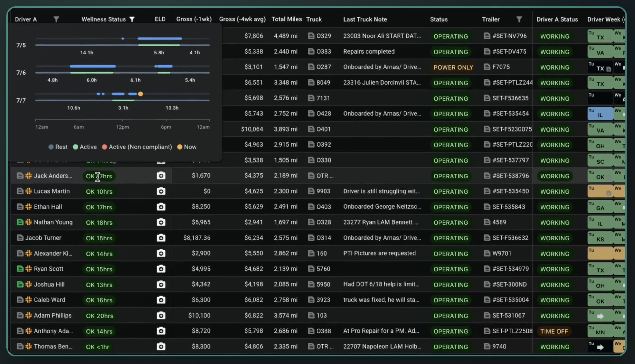Click trailer note icon beside #SET-NV796
This screenshot has height=364, width=635.
pos(487,36)
